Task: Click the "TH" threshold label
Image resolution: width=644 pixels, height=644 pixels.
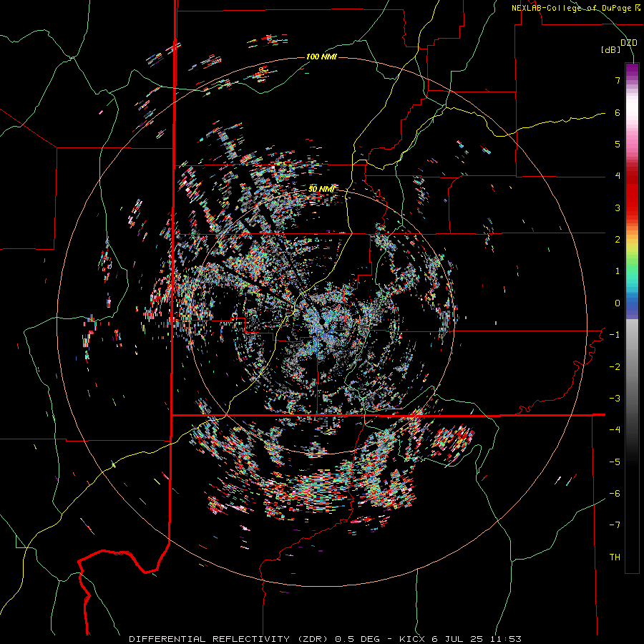Action: tap(615, 557)
